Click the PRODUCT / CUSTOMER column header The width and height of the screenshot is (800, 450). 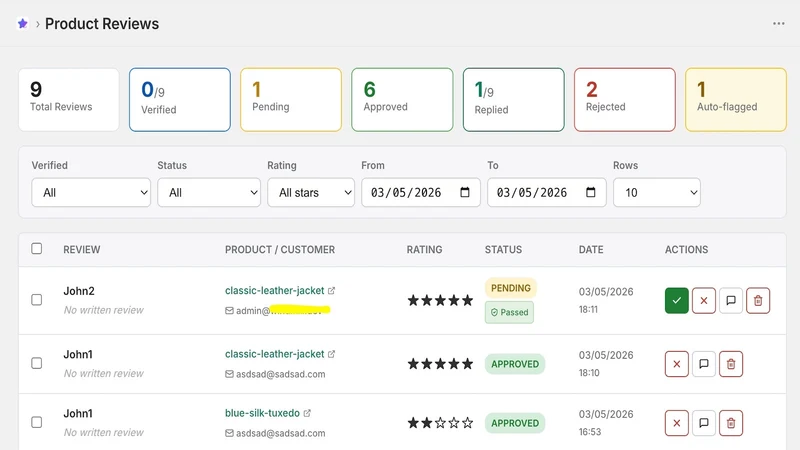click(x=280, y=249)
